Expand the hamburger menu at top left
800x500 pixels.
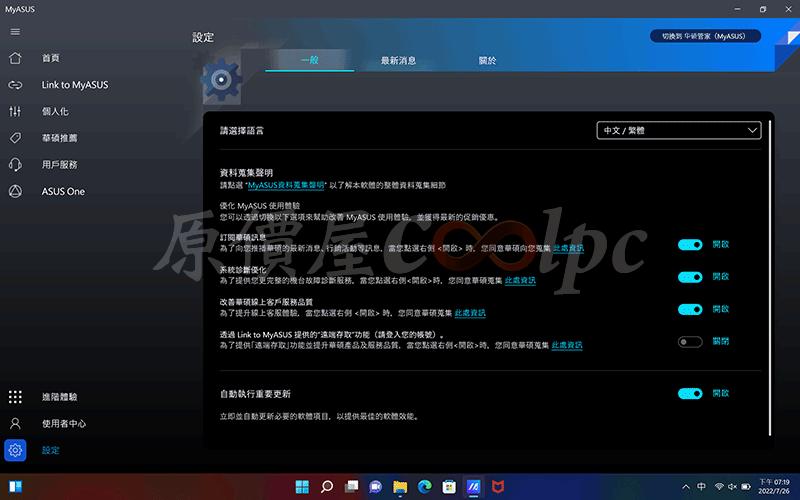click(x=15, y=32)
